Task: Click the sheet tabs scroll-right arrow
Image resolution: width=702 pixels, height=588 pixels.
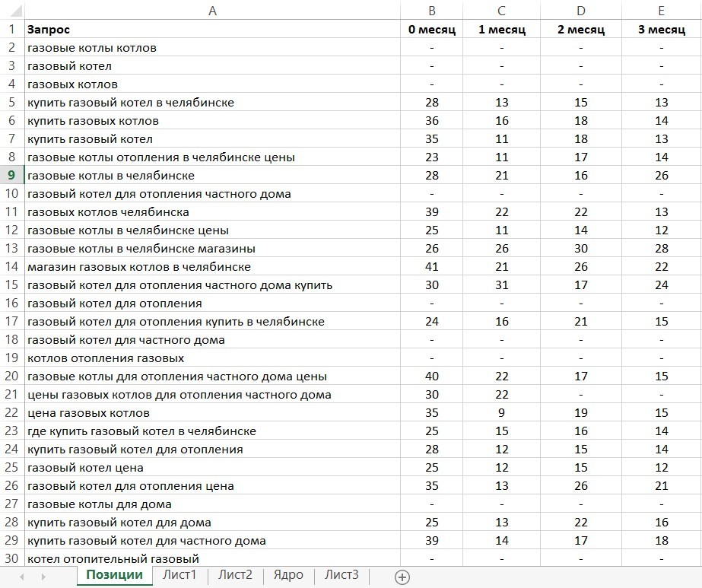Action: coord(43,577)
